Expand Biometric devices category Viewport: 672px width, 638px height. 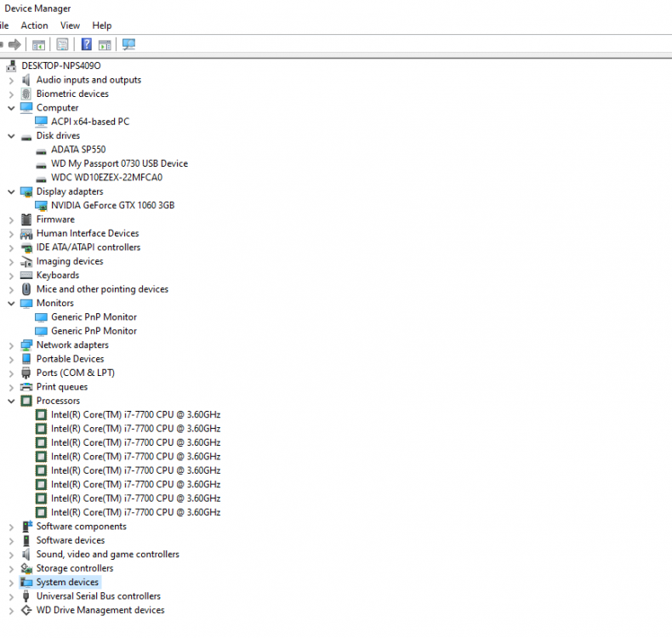[12, 94]
